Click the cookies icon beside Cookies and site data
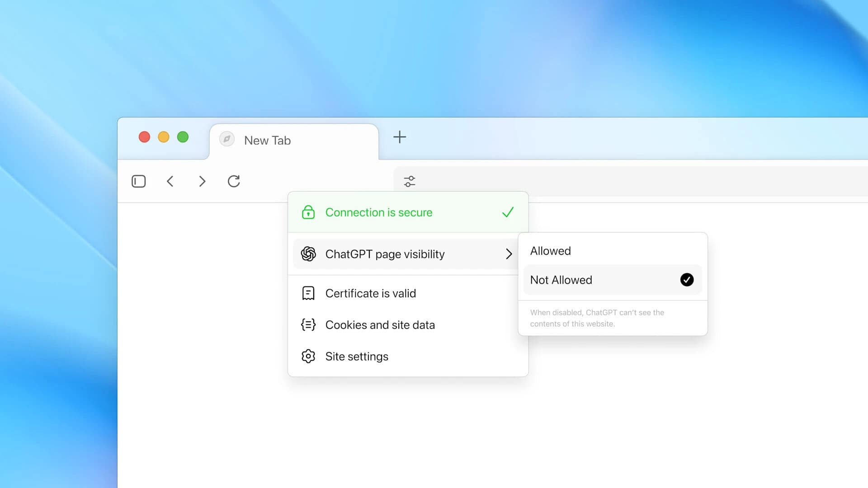The width and height of the screenshot is (868, 488). (308, 325)
